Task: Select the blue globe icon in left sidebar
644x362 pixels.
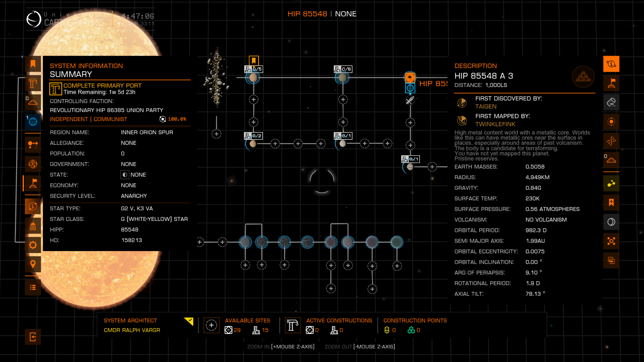Action: tap(33, 122)
